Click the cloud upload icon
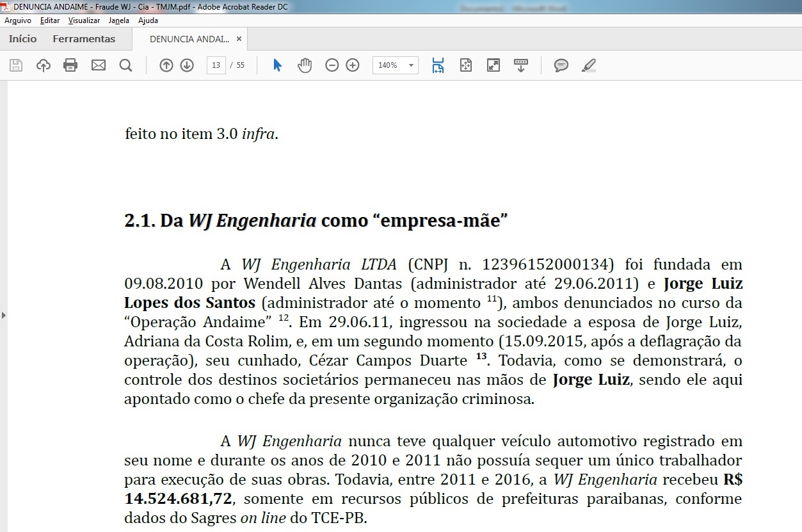802x532 pixels. tap(44, 65)
